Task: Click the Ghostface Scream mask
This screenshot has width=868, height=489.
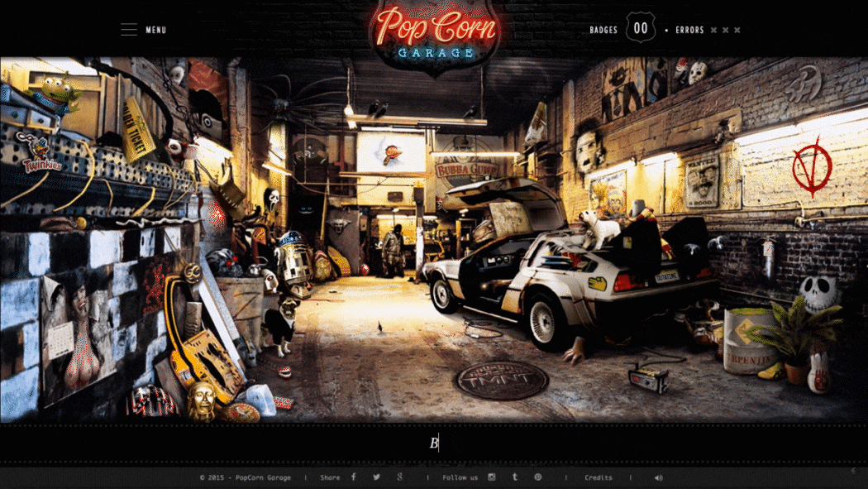Action: coord(271,199)
